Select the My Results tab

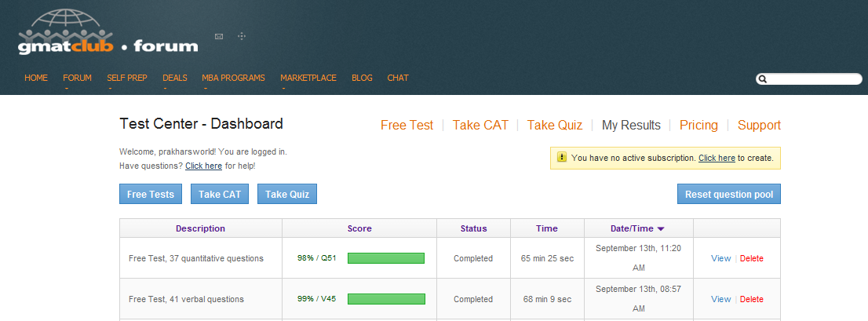[x=631, y=125]
